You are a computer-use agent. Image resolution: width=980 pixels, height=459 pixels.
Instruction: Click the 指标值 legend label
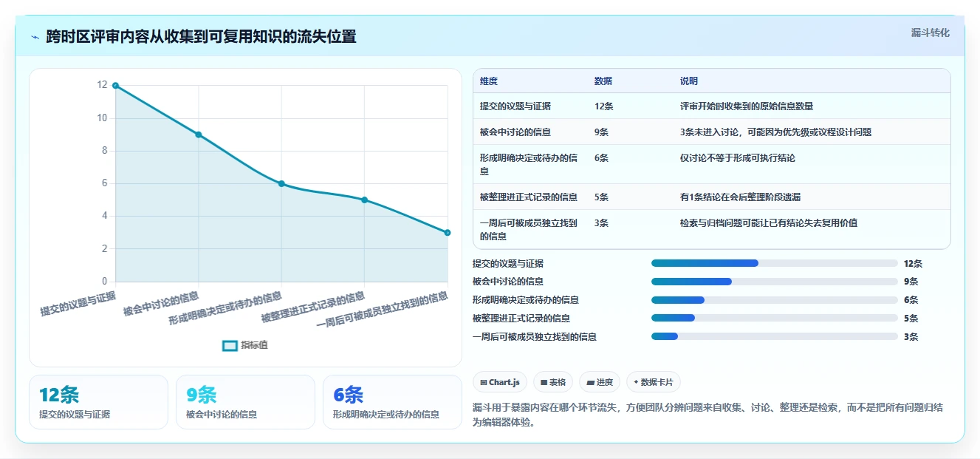[x=254, y=345]
